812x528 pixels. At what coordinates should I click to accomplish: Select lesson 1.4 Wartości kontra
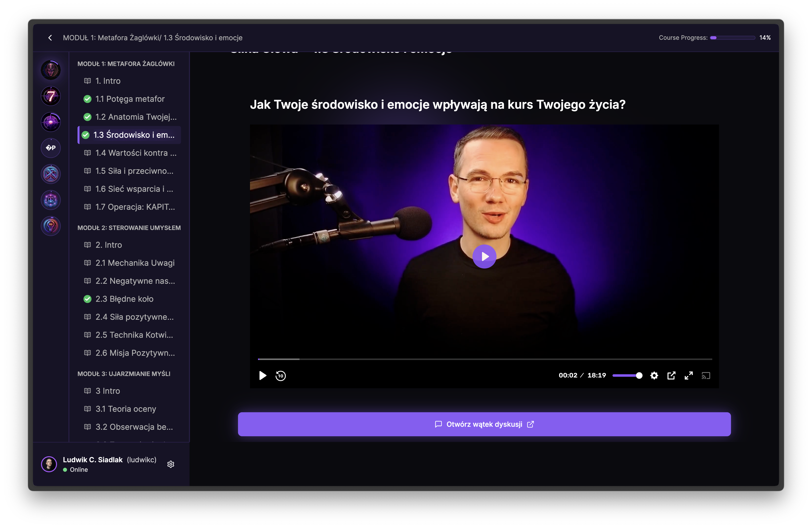point(136,153)
